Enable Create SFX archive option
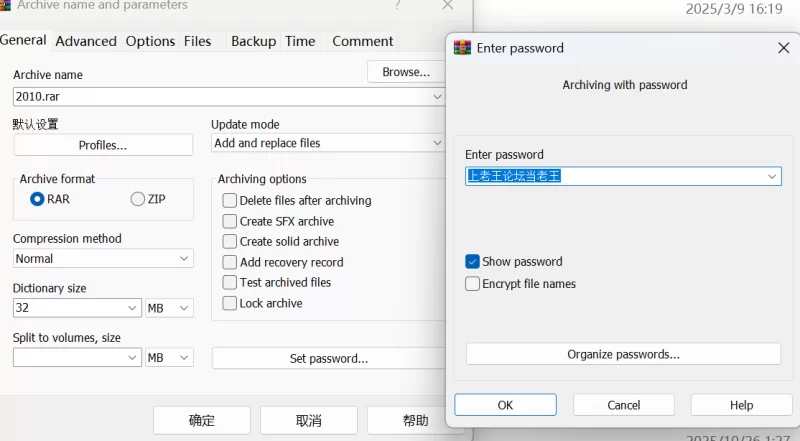The height and width of the screenshot is (441, 800). click(230, 221)
